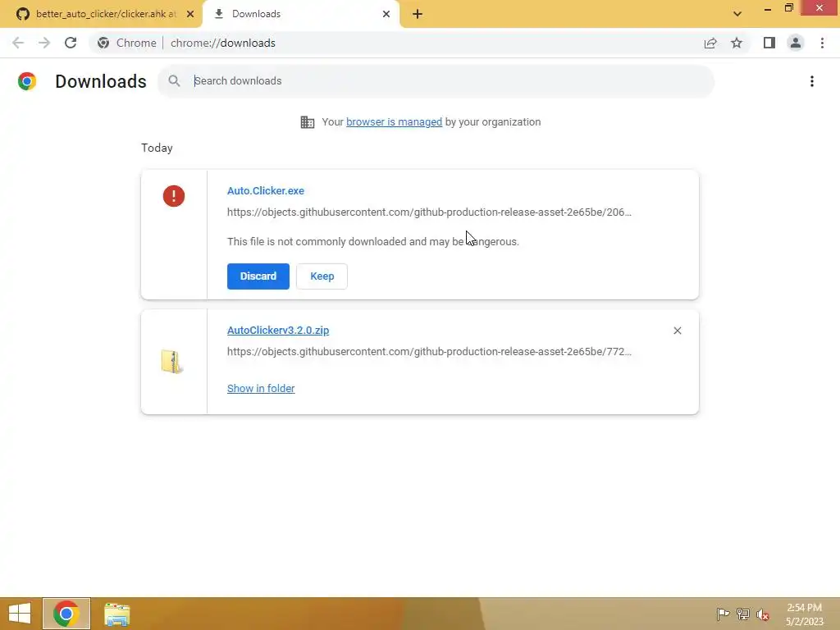Screen dimensions: 840x630
Task: Minimize the Chrome window
Action: [x=768, y=8]
